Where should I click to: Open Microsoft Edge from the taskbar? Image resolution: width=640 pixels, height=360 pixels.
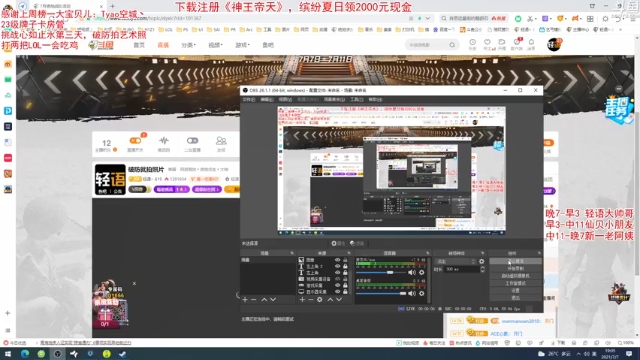(24, 354)
